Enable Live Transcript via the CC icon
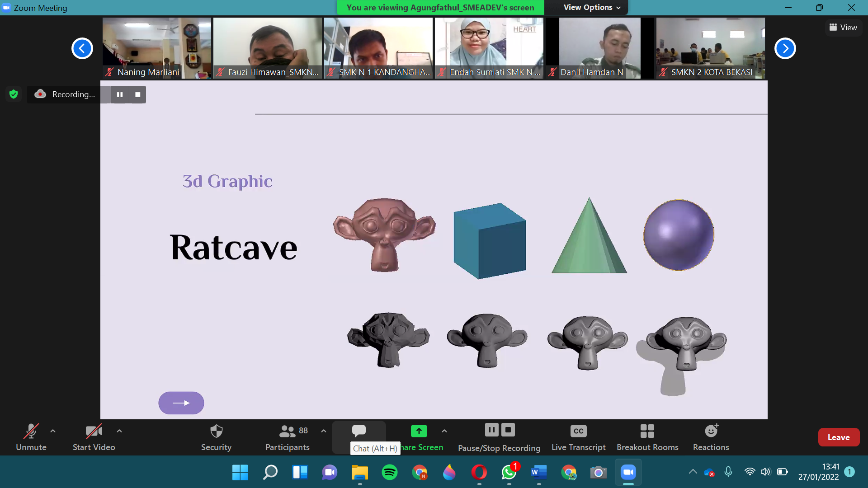 pos(578,431)
